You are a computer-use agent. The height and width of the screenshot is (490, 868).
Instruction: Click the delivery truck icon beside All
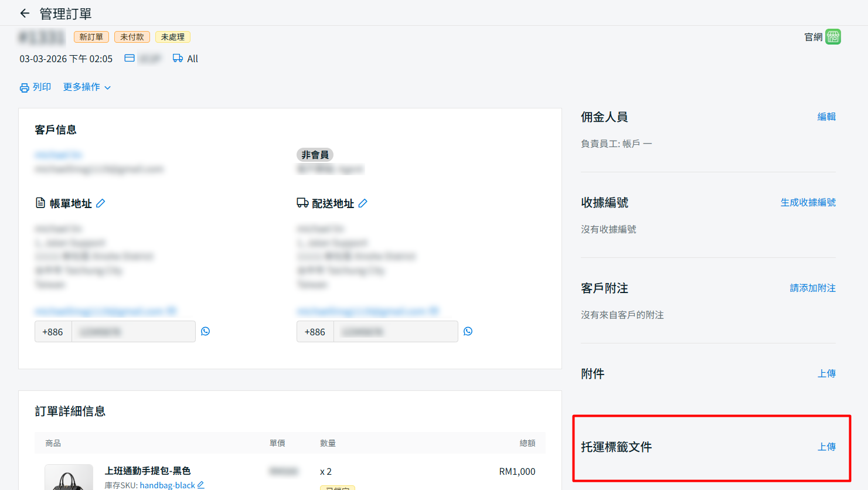point(178,58)
